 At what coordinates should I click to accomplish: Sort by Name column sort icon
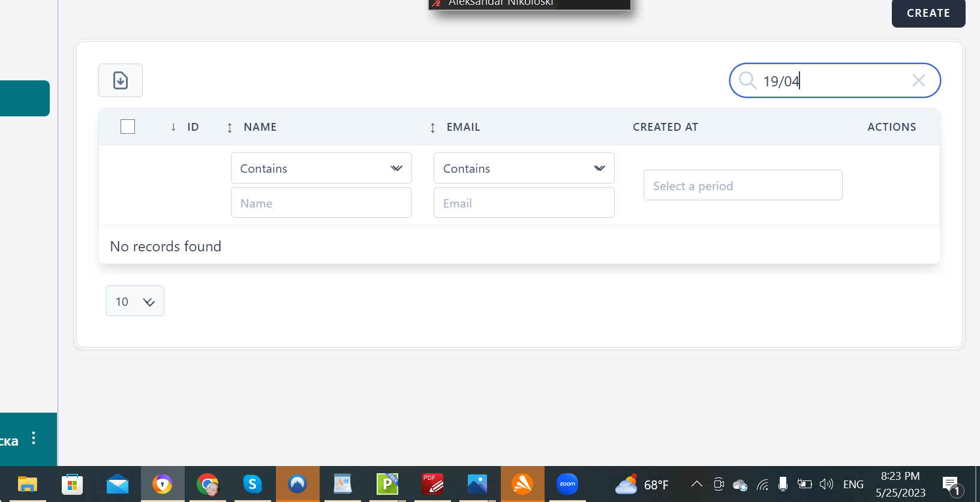coord(230,127)
